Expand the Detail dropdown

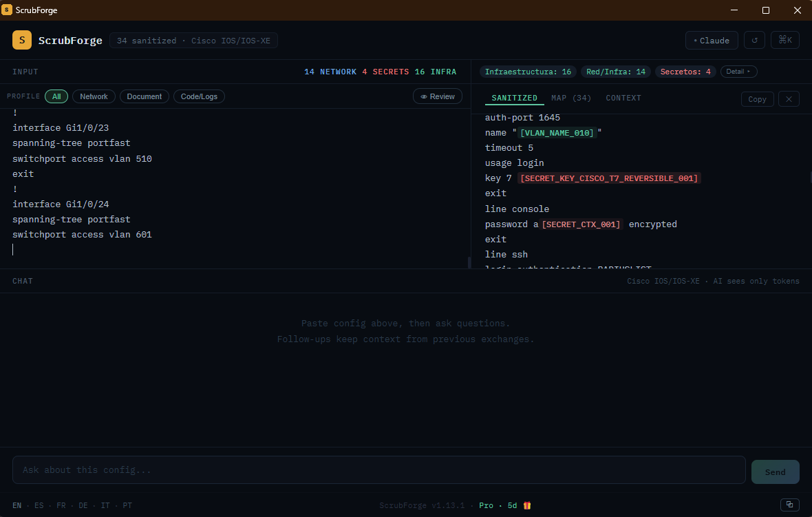(738, 72)
